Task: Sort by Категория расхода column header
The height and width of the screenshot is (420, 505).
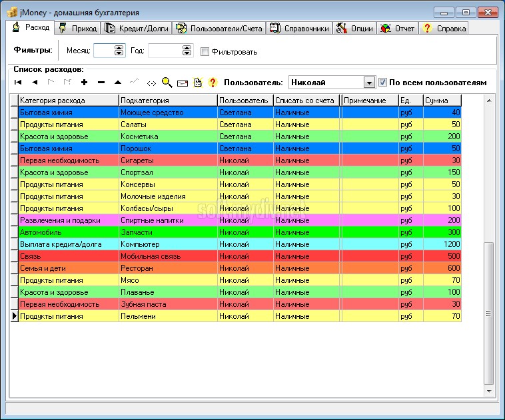Action: click(69, 101)
